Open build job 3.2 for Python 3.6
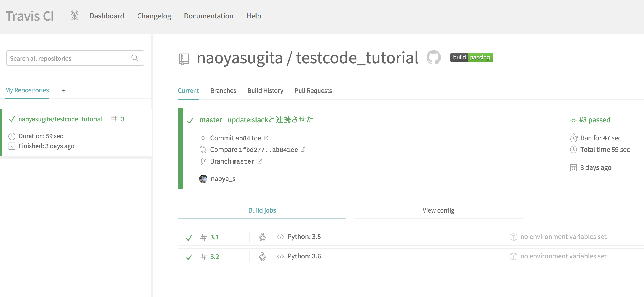This screenshot has height=297, width=644. pos(215,257)
